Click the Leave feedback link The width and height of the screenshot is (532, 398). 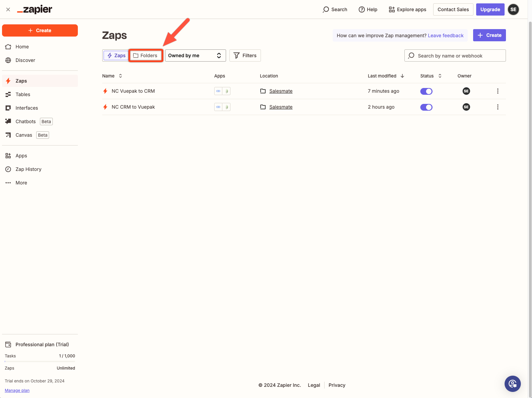(446, 36)
